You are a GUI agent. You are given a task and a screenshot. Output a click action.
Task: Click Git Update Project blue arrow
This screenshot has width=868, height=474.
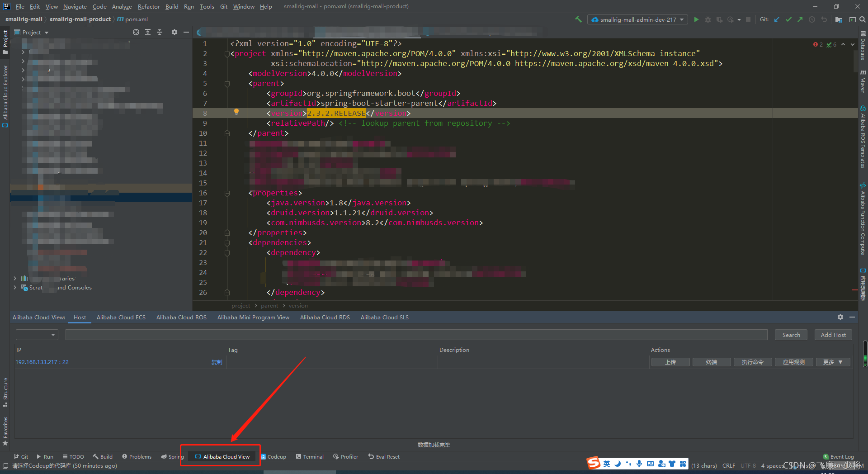777,19
